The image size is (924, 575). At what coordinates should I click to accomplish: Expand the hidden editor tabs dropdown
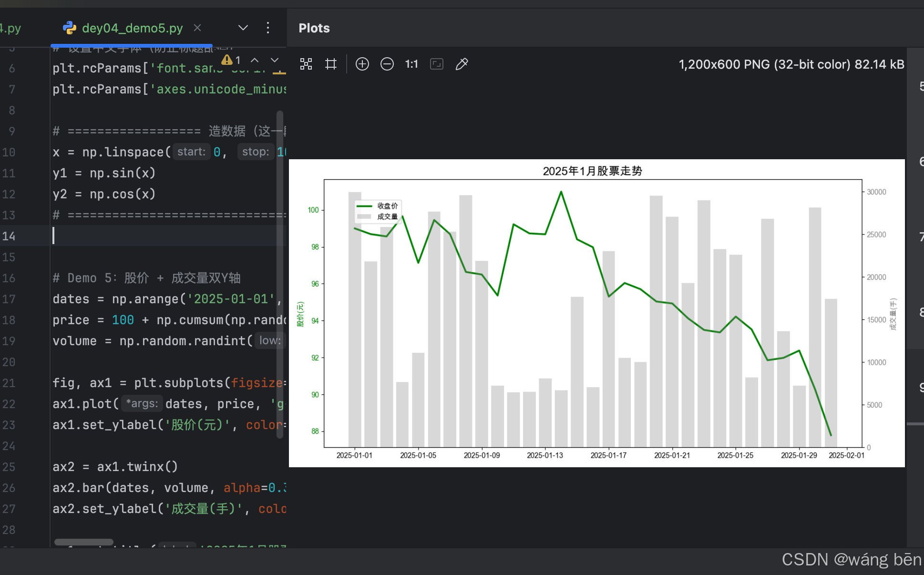[x=243, y=28]
